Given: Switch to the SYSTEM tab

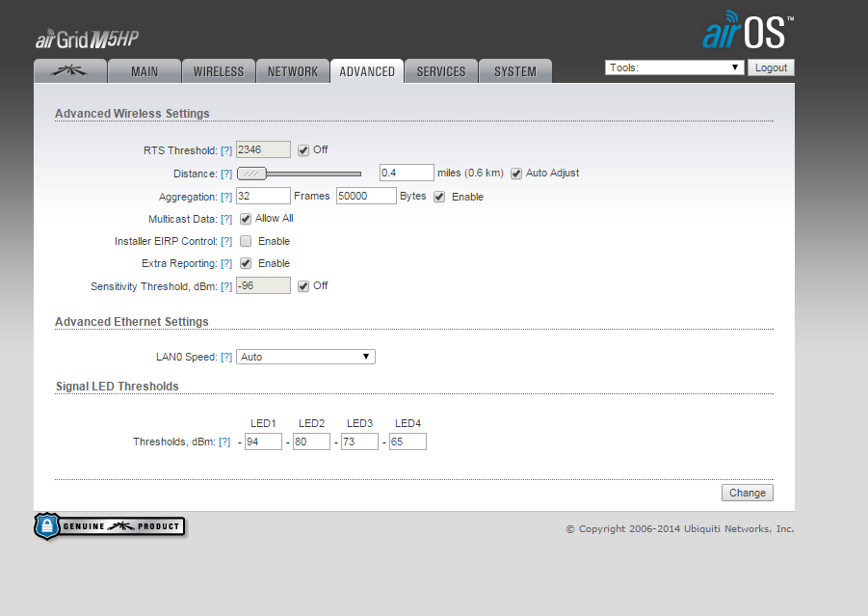Looking at the screenshot, I should click(515, 71).
